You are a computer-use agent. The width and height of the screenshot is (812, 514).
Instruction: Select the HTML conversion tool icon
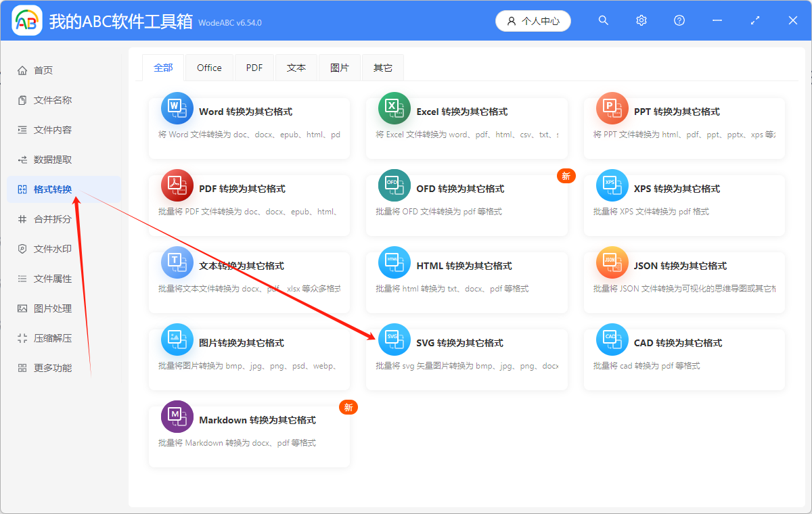394,262
